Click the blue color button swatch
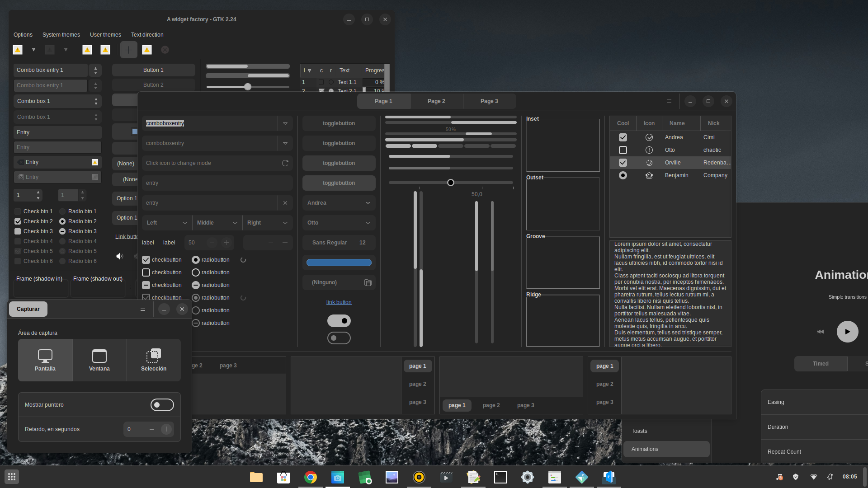Image resolution: width=868 pixels, height=488 pixels. click(x=339, y=263)
